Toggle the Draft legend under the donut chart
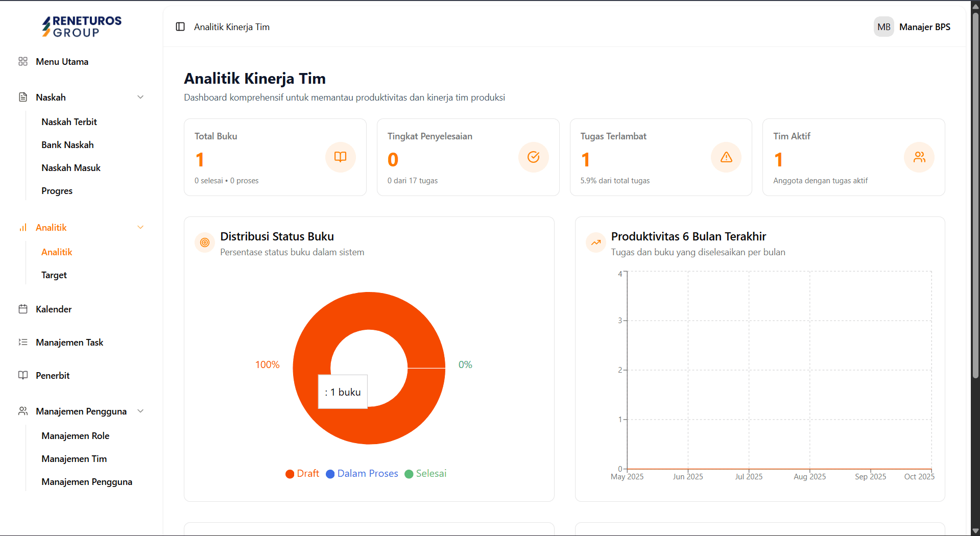 click(302, 473)
